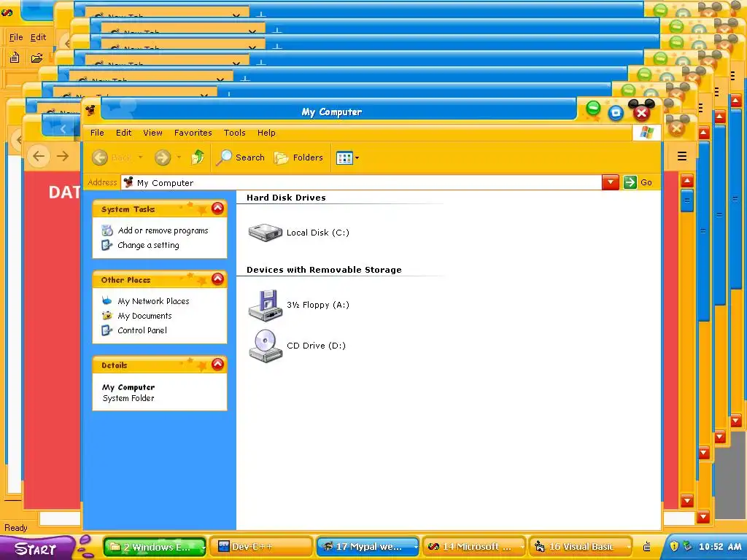This screenshot has width=747, height=560.
Task: Open the Edit menu in the far-left background window
Action: [38, 37]
